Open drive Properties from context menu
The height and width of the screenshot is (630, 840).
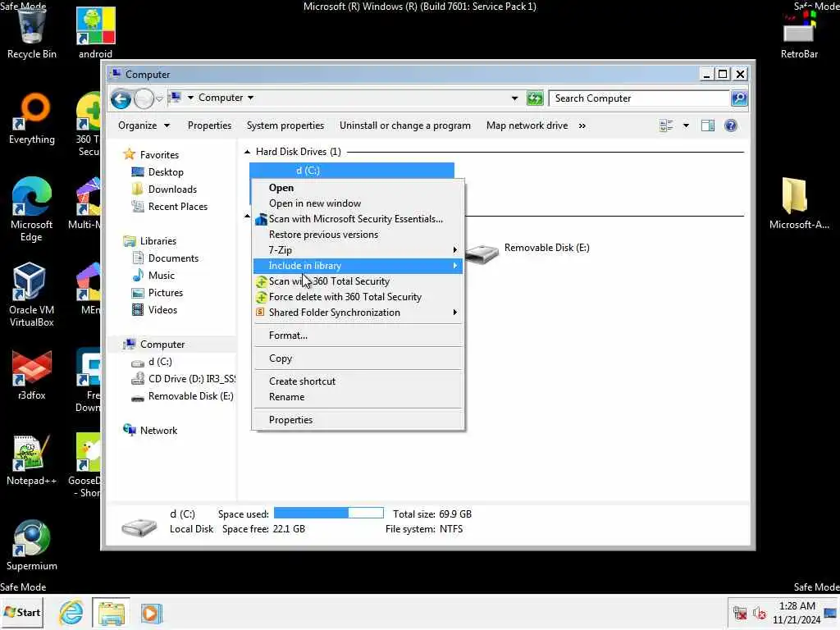(x=358, y=420)
